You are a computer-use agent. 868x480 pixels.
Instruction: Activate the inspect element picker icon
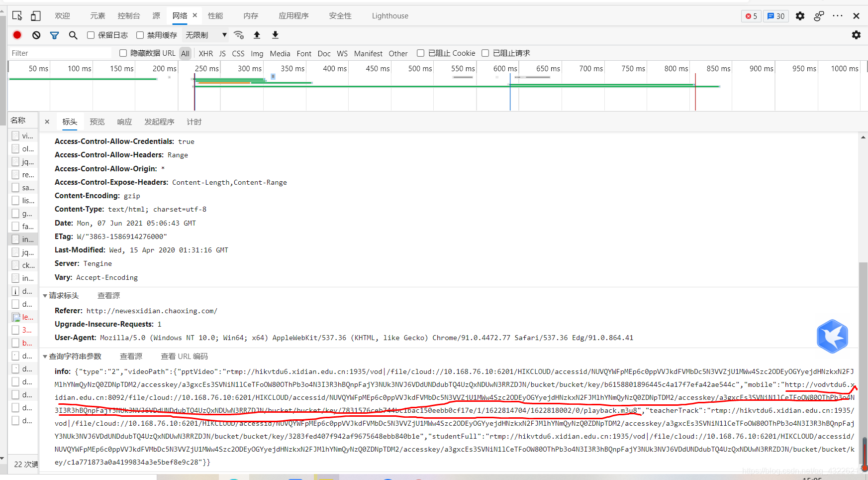[17, 16]
